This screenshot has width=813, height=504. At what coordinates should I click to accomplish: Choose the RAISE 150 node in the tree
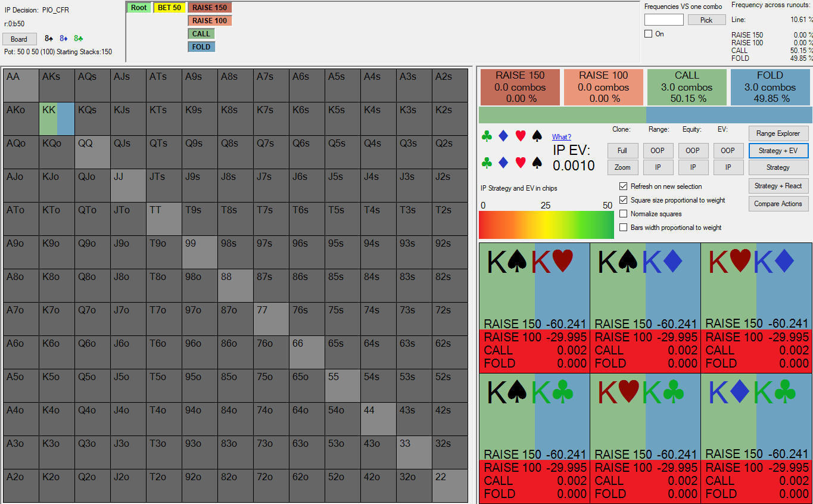point(210,8)
